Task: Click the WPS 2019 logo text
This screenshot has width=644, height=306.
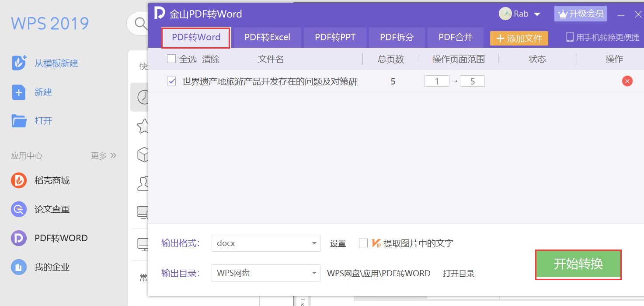Action: pos(50,23)
